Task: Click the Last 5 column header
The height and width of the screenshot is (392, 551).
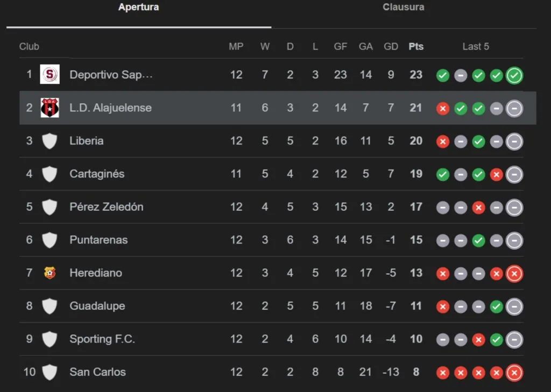Action: pyautogui.click(x=476, y=47)
